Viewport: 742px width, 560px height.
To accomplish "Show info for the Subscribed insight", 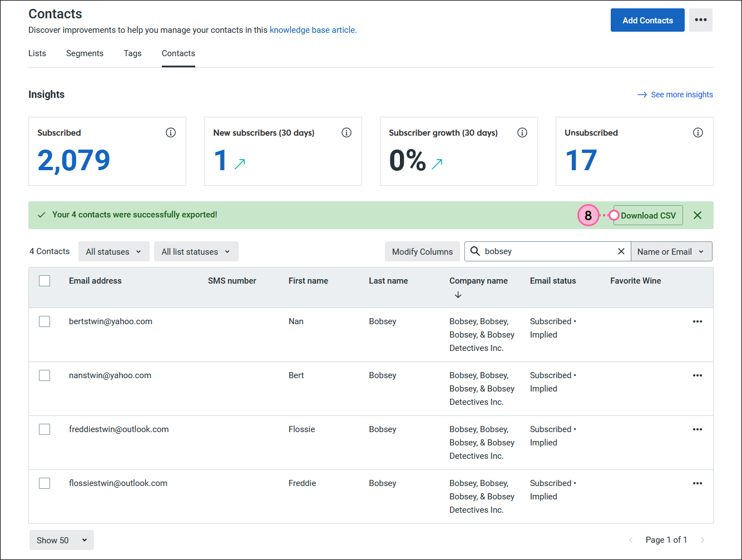I will tap(171, 132).
